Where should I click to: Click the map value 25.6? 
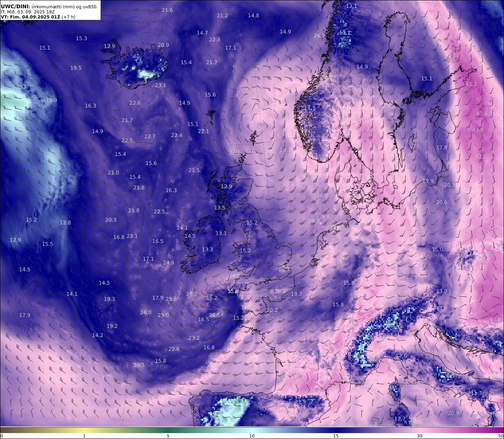point(171,299)
